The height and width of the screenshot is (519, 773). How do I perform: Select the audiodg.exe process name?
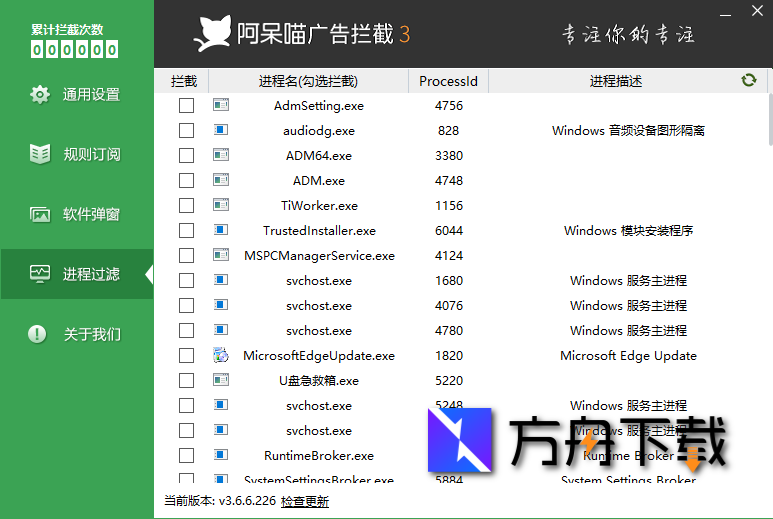click(319, 131)
